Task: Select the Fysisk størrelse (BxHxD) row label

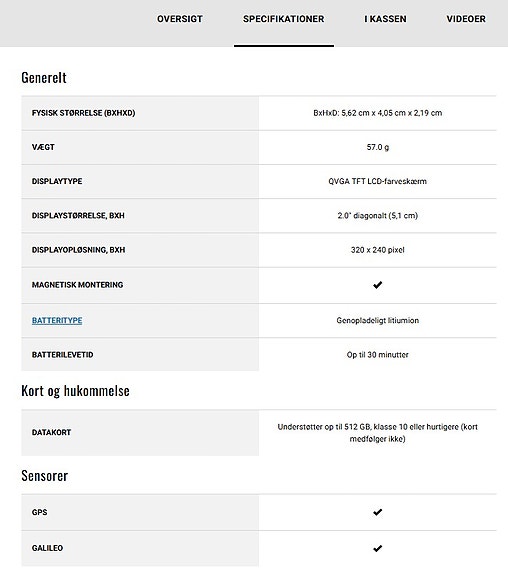Action: tap(83, 113)
